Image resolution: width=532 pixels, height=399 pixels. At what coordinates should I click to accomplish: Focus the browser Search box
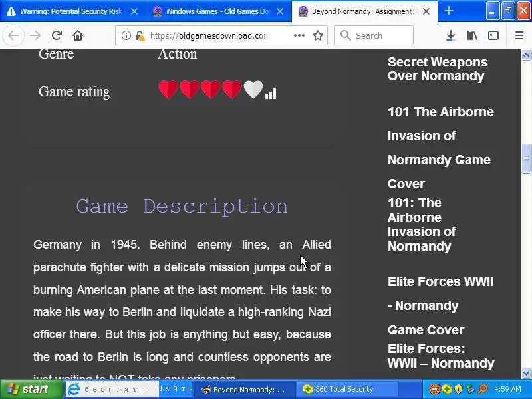point(374,35)
